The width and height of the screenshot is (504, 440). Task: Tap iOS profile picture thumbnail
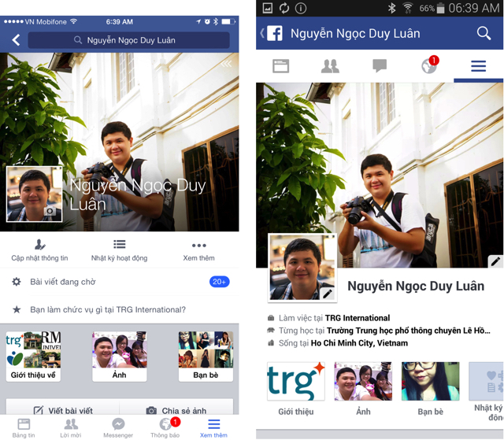pos(35,194)
